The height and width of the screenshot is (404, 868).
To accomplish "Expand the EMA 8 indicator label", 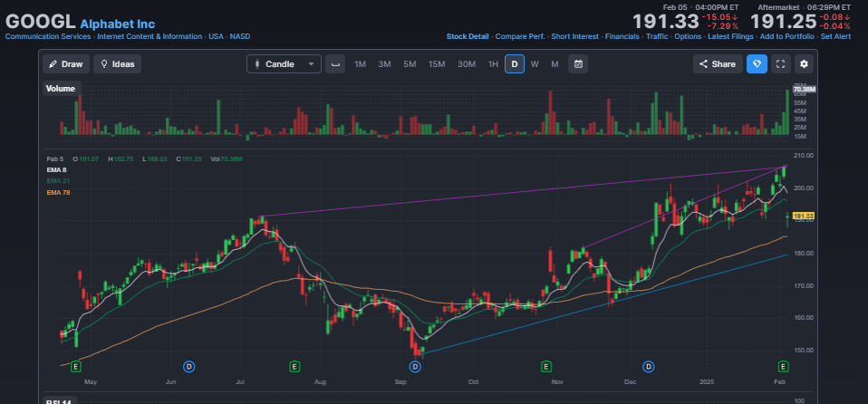I will 57,170.
